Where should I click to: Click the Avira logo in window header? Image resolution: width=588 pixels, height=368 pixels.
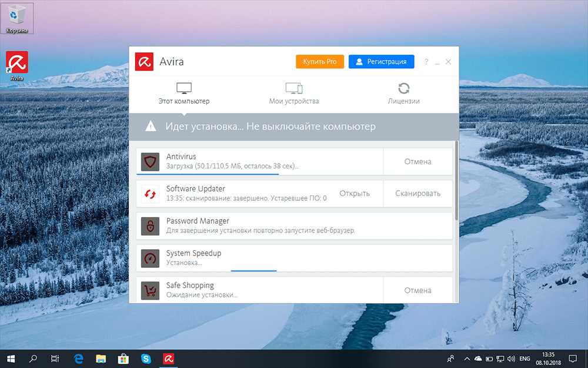(x=144, y=62)
